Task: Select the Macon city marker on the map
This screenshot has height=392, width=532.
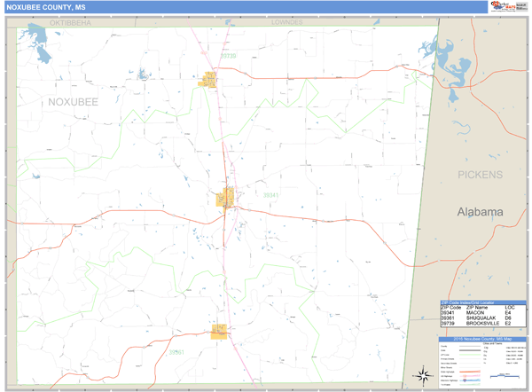Action: tap(226, 200)
